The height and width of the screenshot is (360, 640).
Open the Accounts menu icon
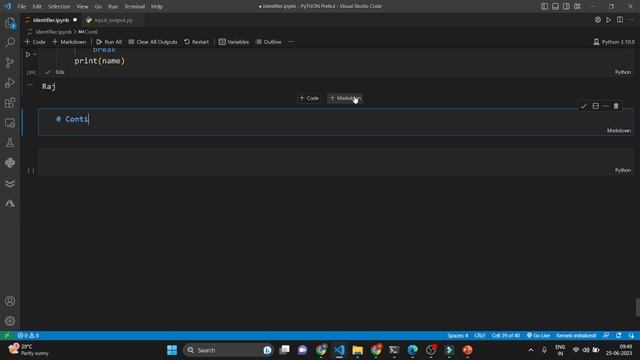10,301
